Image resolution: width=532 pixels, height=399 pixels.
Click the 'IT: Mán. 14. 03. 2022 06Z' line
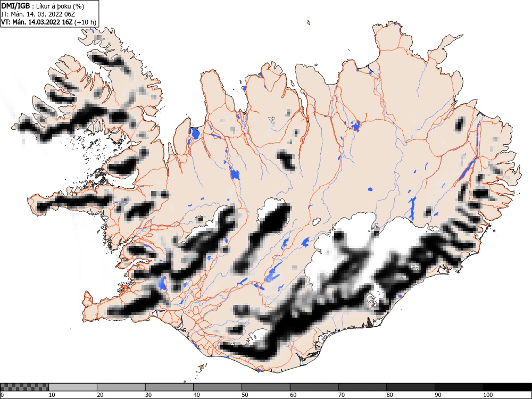click(38, 14)
